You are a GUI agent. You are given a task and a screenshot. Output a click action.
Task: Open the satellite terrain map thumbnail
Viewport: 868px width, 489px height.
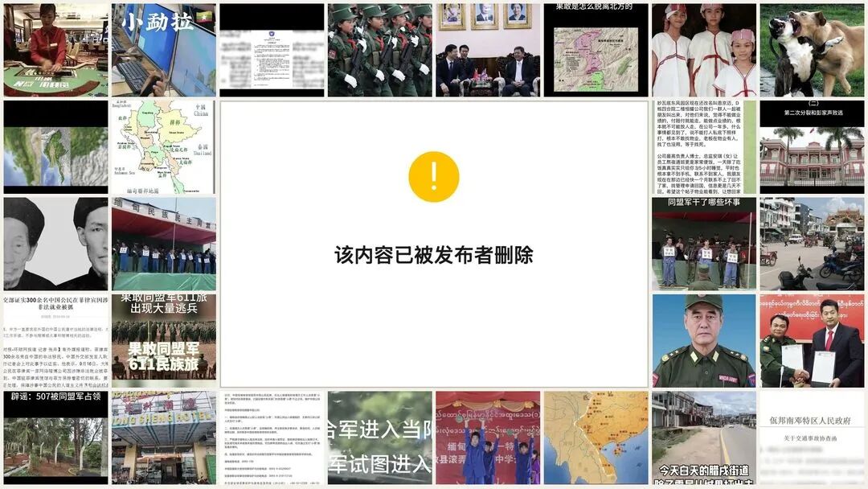pos(56,147)
